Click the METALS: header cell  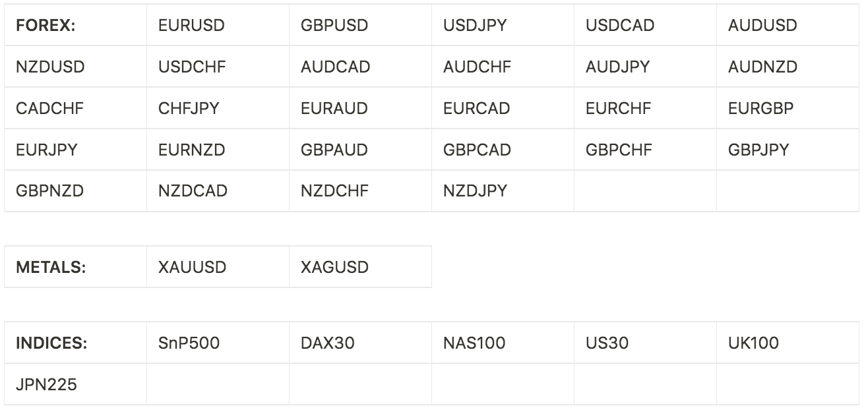click(75, 267)
